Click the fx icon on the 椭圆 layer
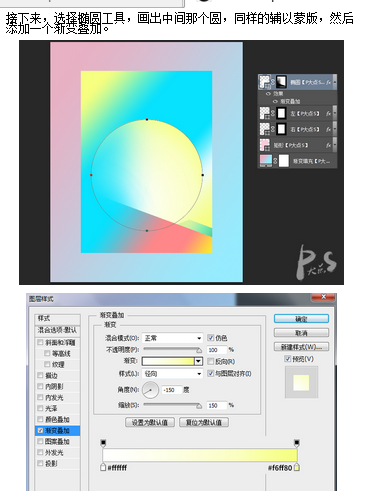This screenshot has width=370, height=491. point(328,82)
